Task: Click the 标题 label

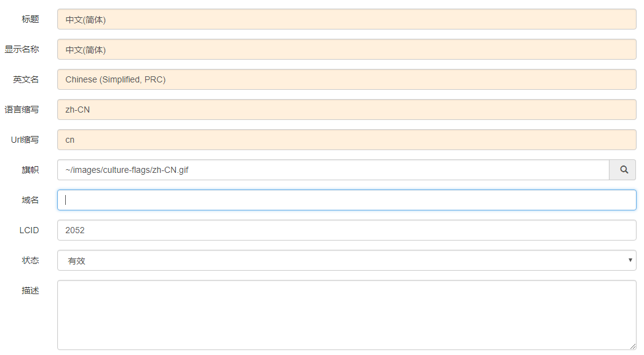Action: coord(30,19)
